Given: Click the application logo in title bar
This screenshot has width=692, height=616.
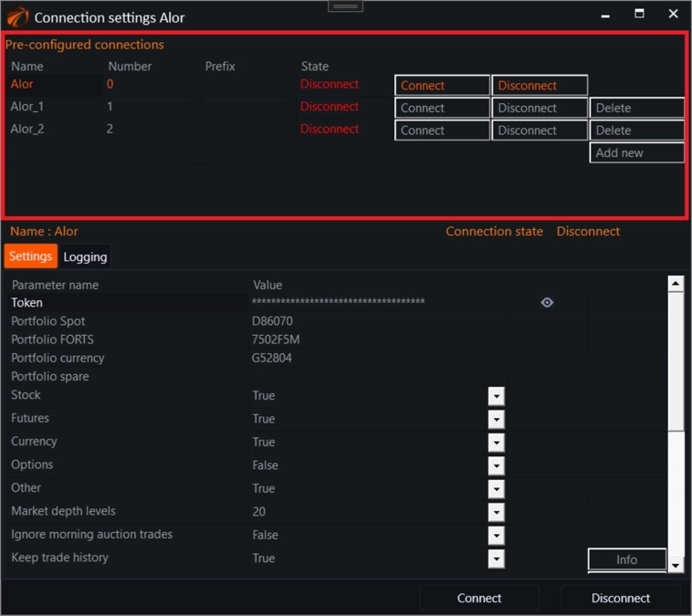Looking at the screenshot, I should coord(17,16).
